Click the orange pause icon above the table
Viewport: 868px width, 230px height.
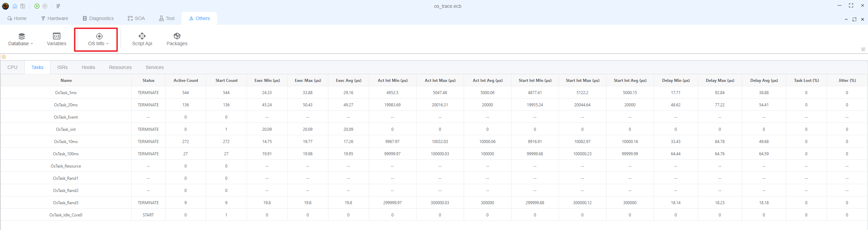(4, 57)
